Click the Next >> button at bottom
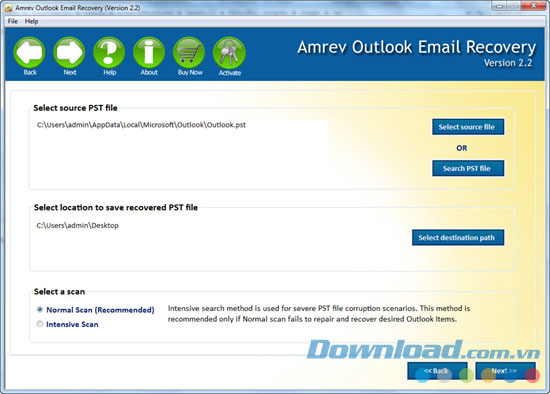Image resolution: width=550 pixels, height=394 pixels. pos(505,371)
